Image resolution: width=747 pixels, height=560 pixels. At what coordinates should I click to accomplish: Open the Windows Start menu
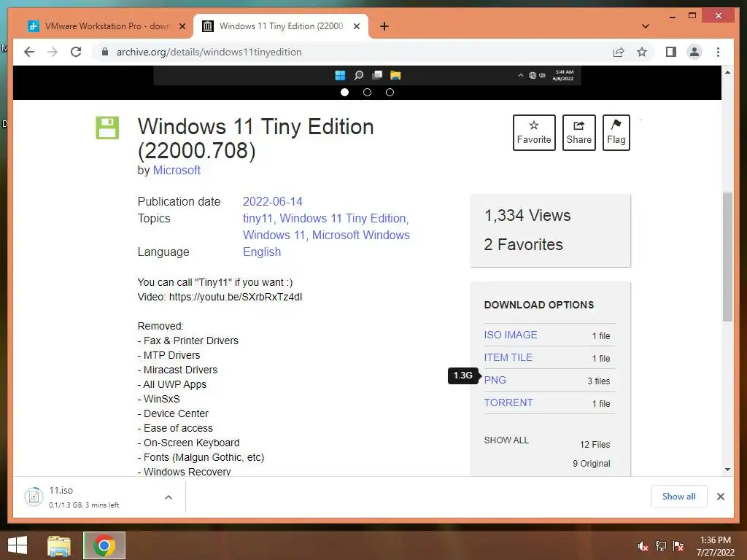pos(18,545)
